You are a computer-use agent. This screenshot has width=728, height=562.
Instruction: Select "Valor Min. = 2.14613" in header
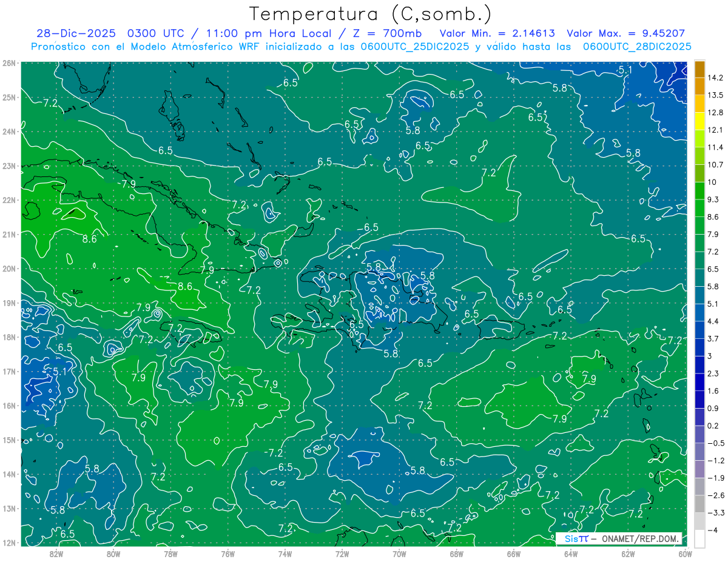(497, 33)
